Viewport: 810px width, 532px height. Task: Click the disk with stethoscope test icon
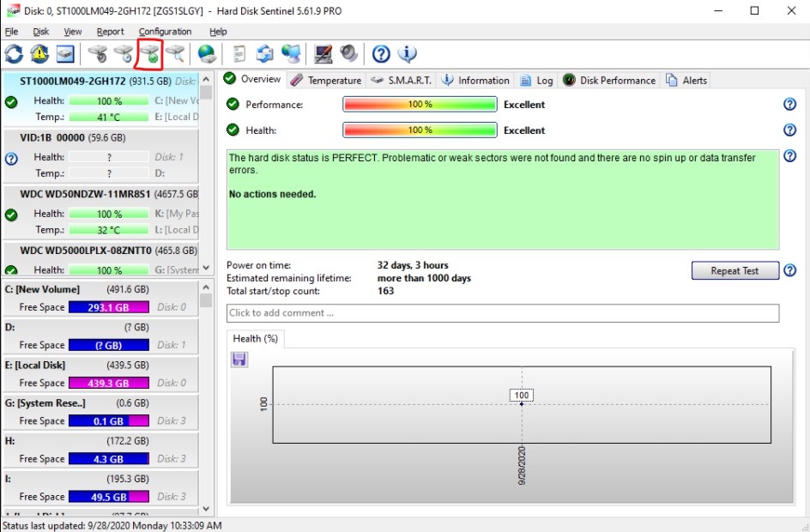[x=98, y=54]
